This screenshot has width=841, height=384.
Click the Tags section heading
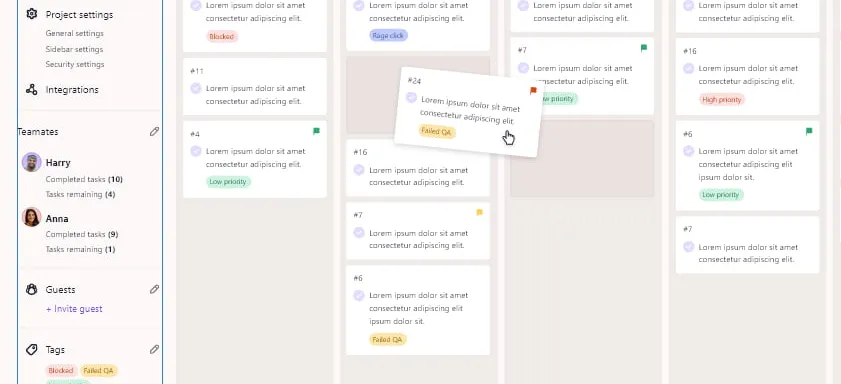(x=55, y=350)
